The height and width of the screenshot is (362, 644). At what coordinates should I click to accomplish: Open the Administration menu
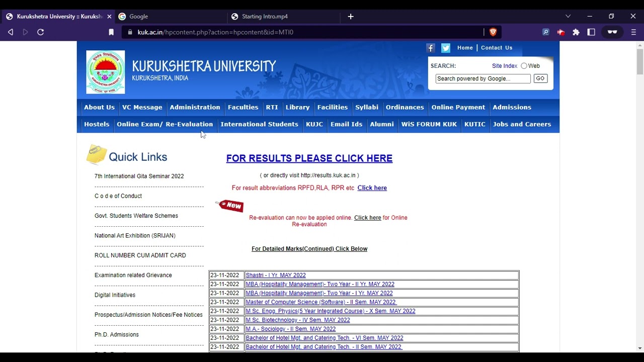(x=195, y=107)
